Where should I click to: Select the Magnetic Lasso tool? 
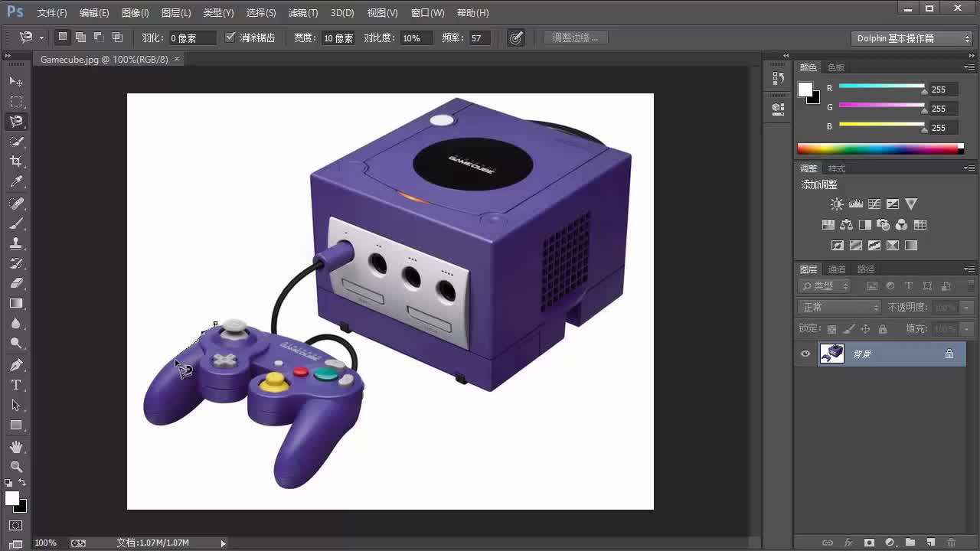(15, 120)
